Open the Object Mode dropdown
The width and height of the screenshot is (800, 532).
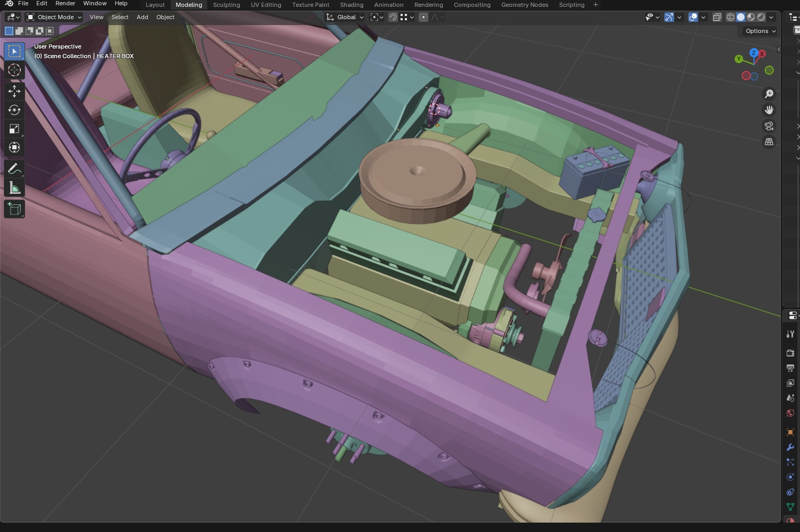click(x=54, y=17)
